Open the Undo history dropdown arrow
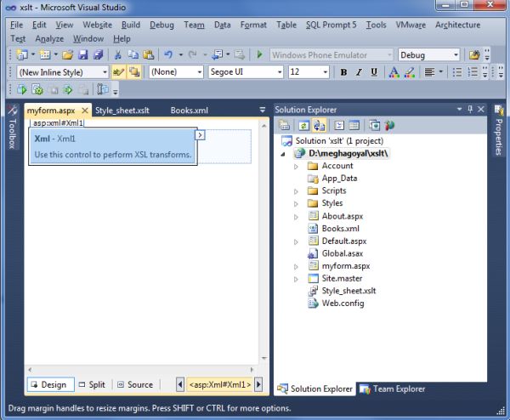Image resolution: width=510 pixels, height=420 pixels. coord(180,55)
